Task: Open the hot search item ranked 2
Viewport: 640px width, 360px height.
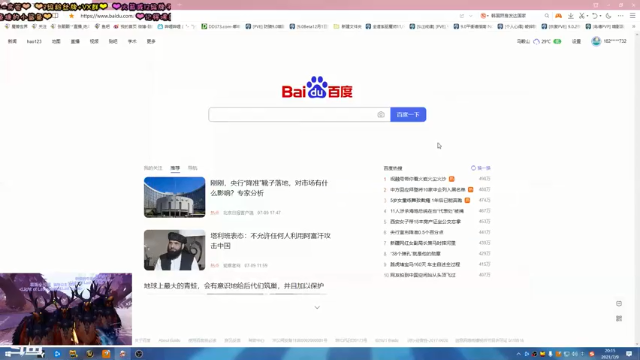Action: pos(428,189)
